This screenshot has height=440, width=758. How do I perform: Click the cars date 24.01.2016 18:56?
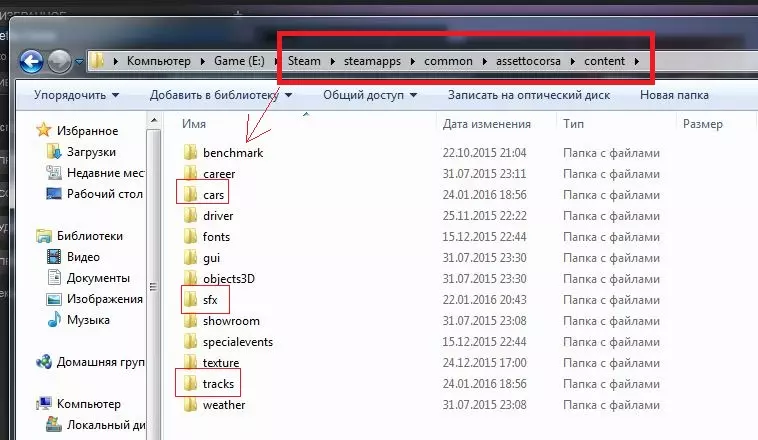pos(484,195)
